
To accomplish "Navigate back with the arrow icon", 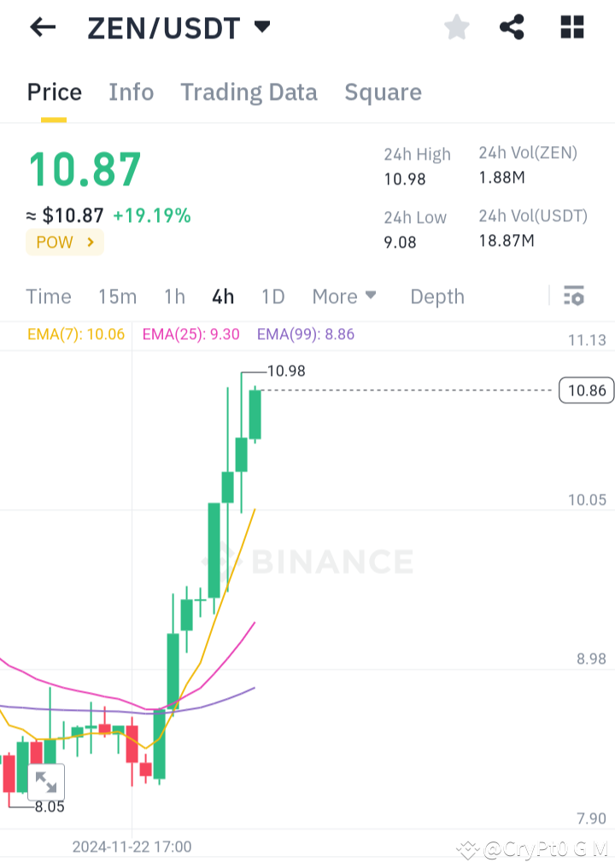I will point(41,26).
